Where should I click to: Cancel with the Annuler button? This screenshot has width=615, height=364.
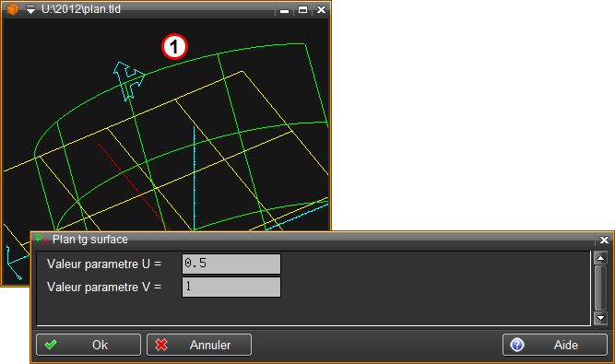click(x=199, y=345)
